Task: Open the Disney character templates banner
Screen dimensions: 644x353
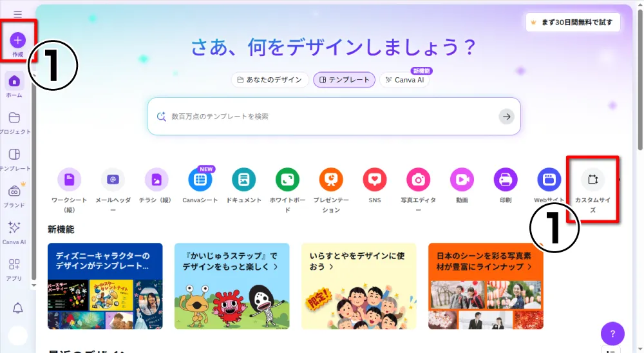Action: click(105, 286)
